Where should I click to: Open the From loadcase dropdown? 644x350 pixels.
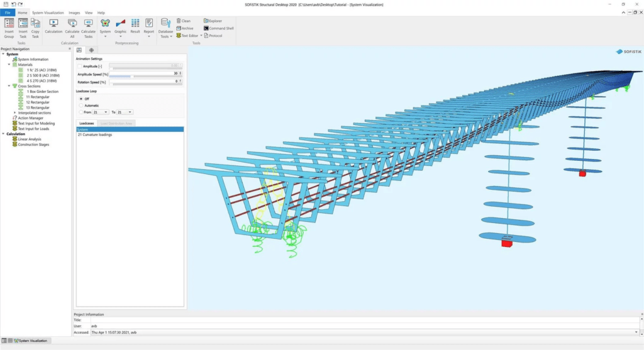click(100, 112)
